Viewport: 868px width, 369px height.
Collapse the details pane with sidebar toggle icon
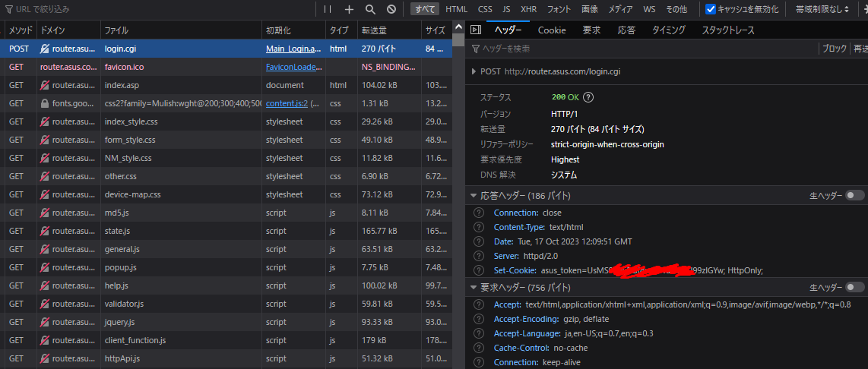pyautogui.click(x=476, y=30)
